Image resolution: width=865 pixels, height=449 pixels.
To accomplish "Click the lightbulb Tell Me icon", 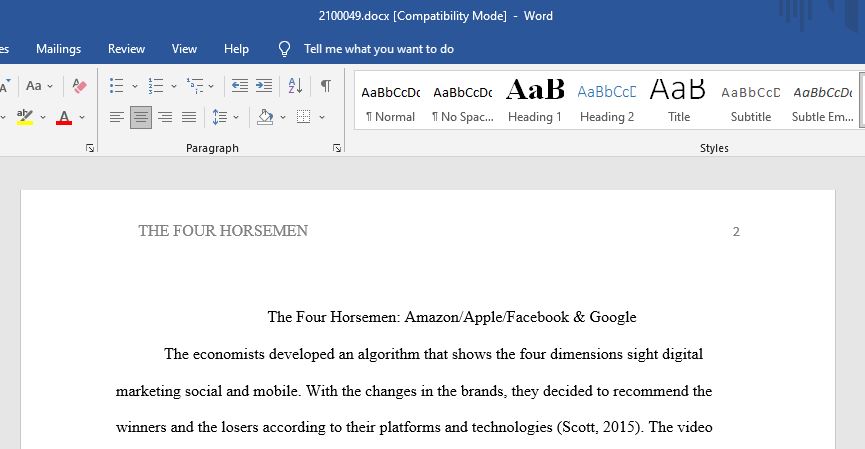I will [x=284, y=49].
